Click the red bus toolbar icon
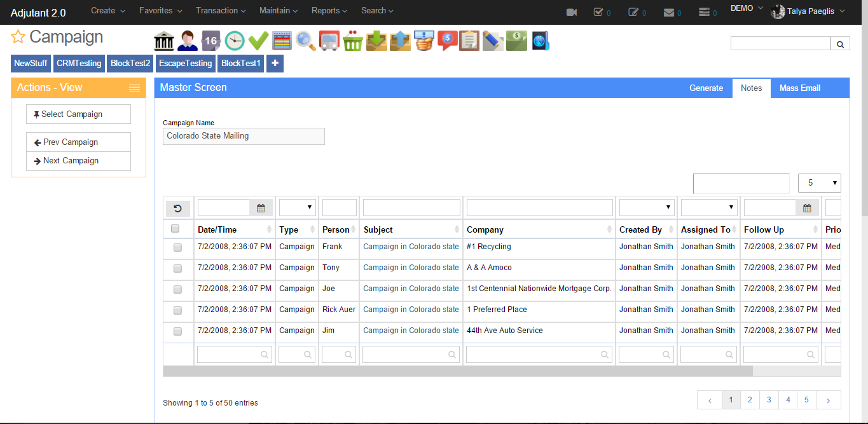 pyautogui.click(x=329, y=41)
